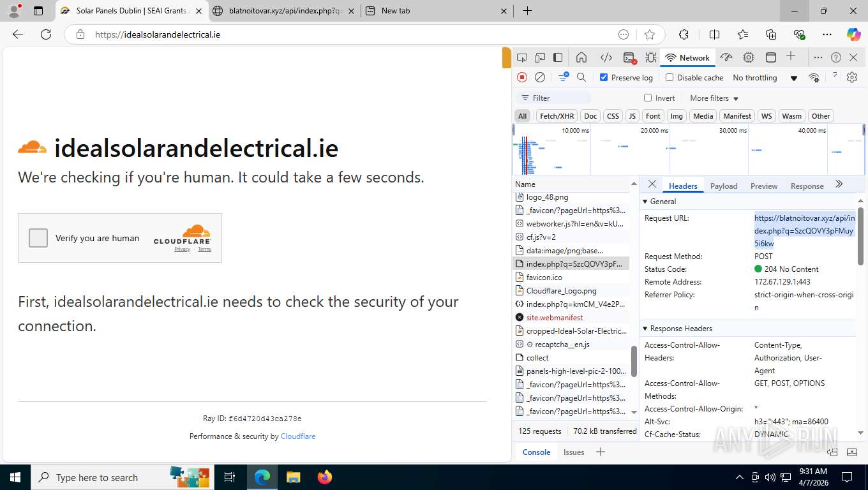Filter requests by CSS type

613,116
